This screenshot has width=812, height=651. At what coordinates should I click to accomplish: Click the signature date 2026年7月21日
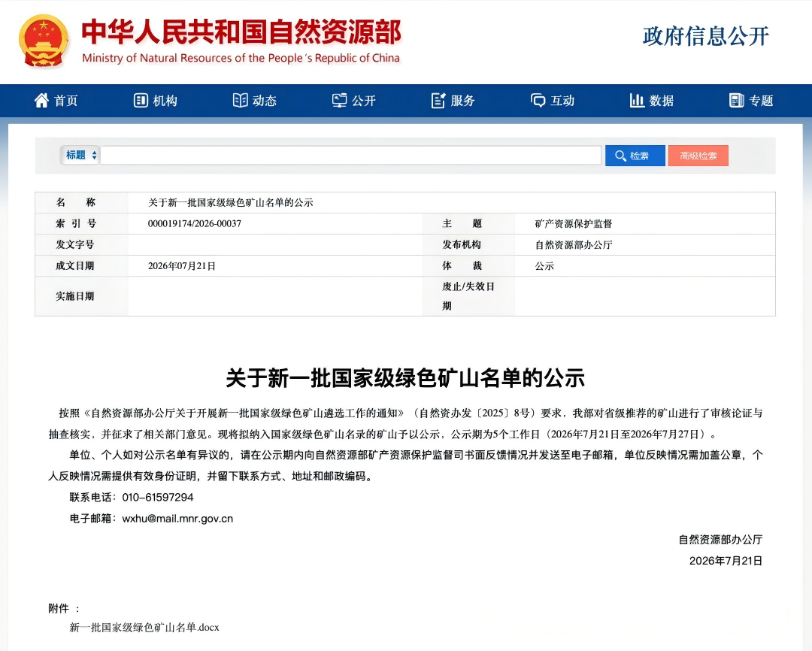pos(726,561)
